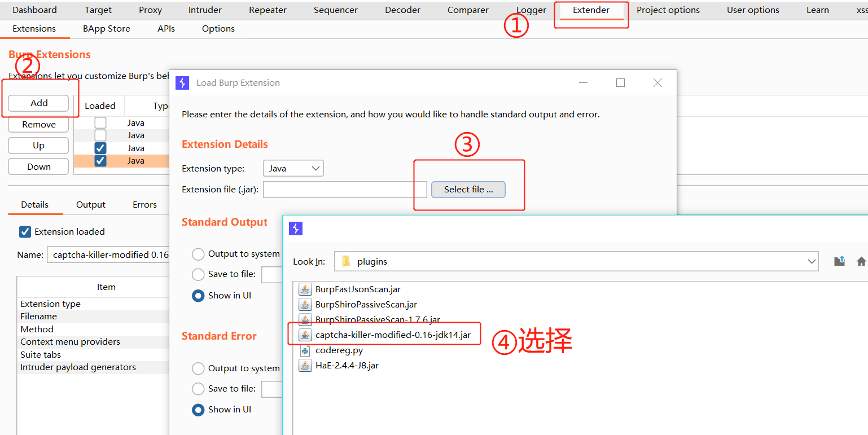
Task: Open the APIs sub-tab
Action: click(x=166, y=29)
